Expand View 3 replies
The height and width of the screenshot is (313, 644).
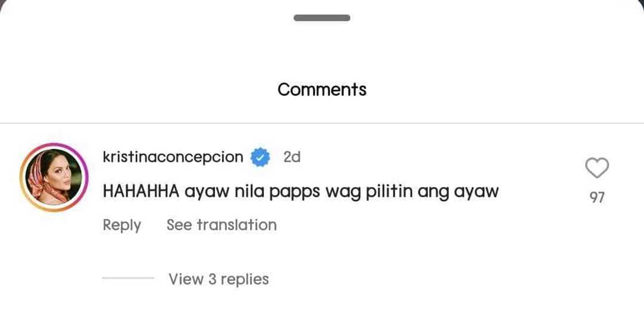(x=218, y=279)
